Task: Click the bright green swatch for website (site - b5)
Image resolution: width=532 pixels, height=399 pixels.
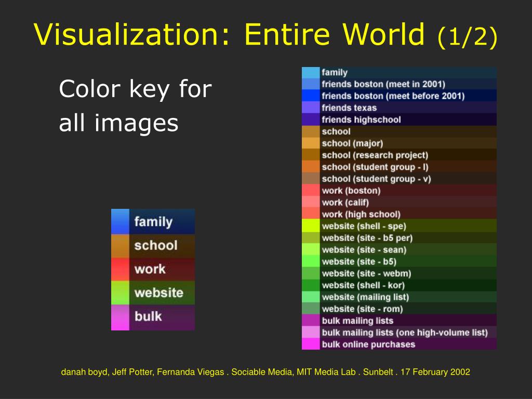Action: pyautogui.click(x=311, y=262)
